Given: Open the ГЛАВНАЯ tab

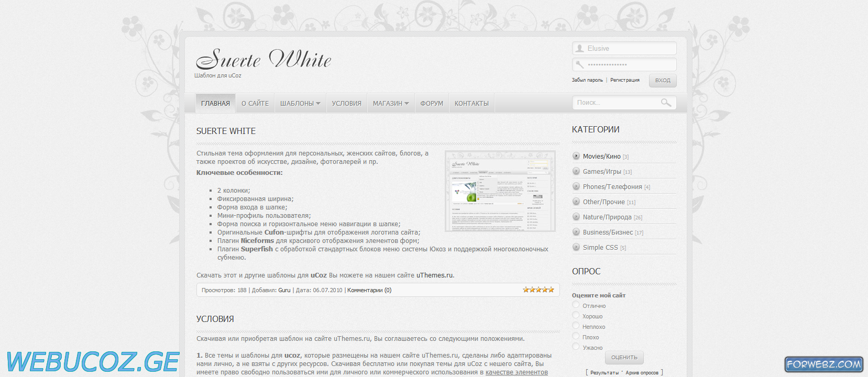Looking at the screenshot, I should (215, 103).
